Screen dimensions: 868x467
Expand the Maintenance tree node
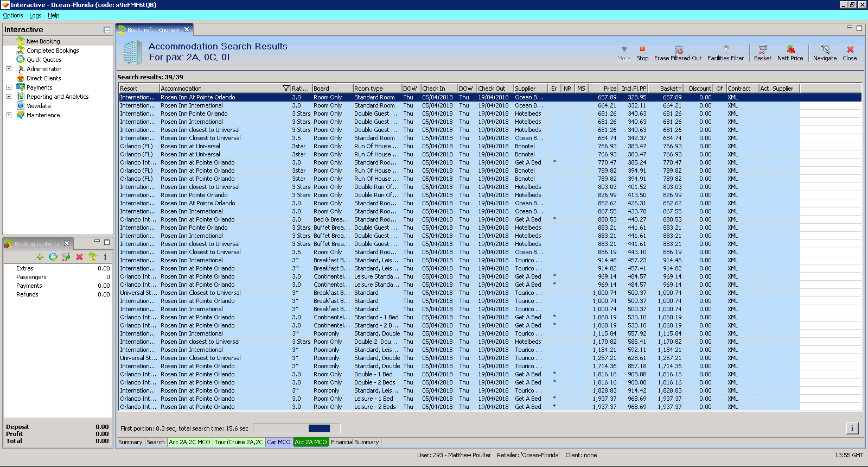9,115
